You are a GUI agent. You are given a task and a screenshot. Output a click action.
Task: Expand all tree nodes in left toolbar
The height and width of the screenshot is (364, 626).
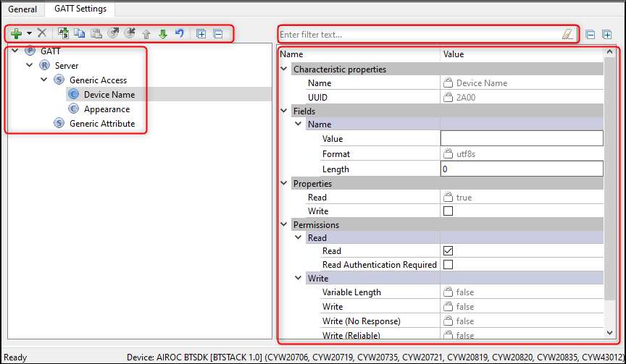click(201, 33)
